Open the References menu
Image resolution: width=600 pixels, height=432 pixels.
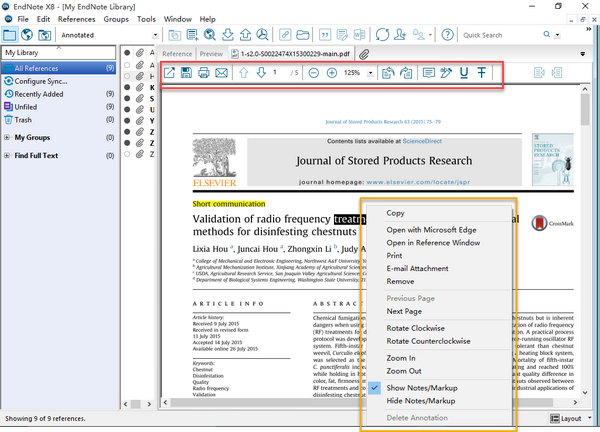[77, 19]
